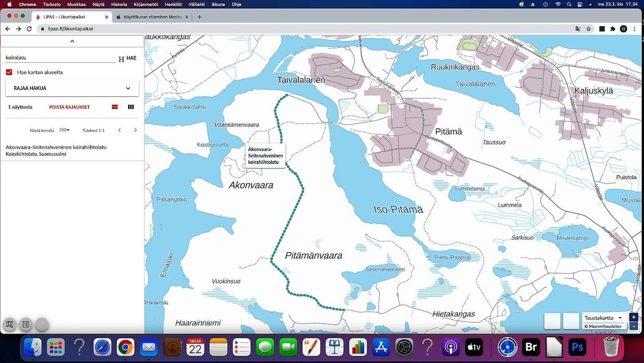Image resolution: width=644 pixels, height=363 pixels.
Task: Open the map tool button at bottom left
Action: click(x=9, y=325)
